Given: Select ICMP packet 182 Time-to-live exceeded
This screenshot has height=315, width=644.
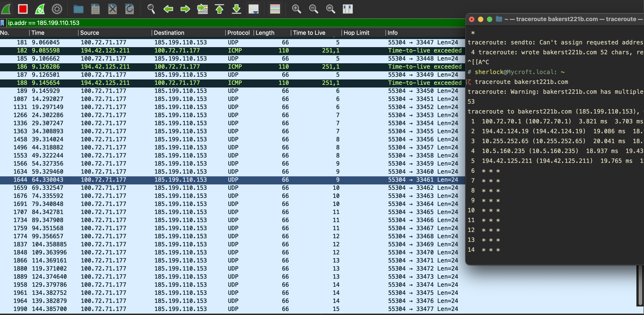Looking at the screenshot, I should tap(232, 50).
